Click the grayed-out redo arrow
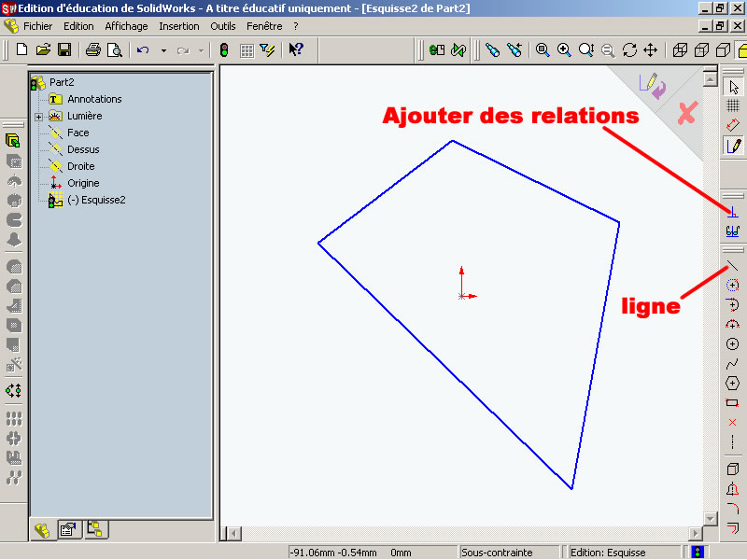This screenshot has width=747, height=560. 183,50
